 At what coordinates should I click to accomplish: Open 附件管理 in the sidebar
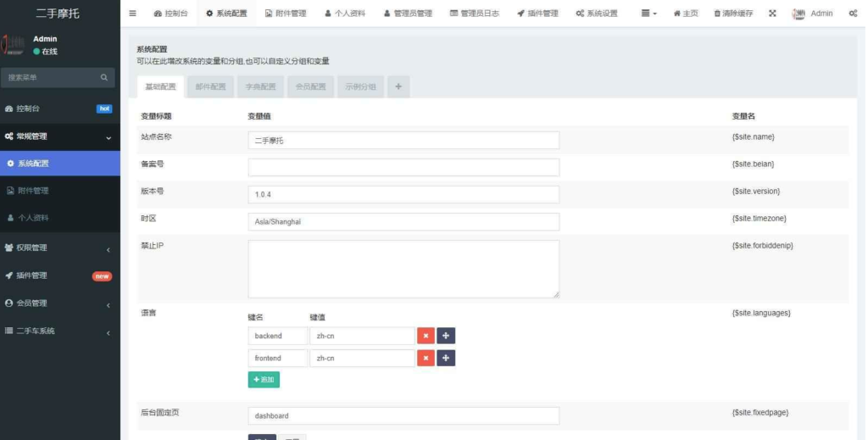(34, 191)
